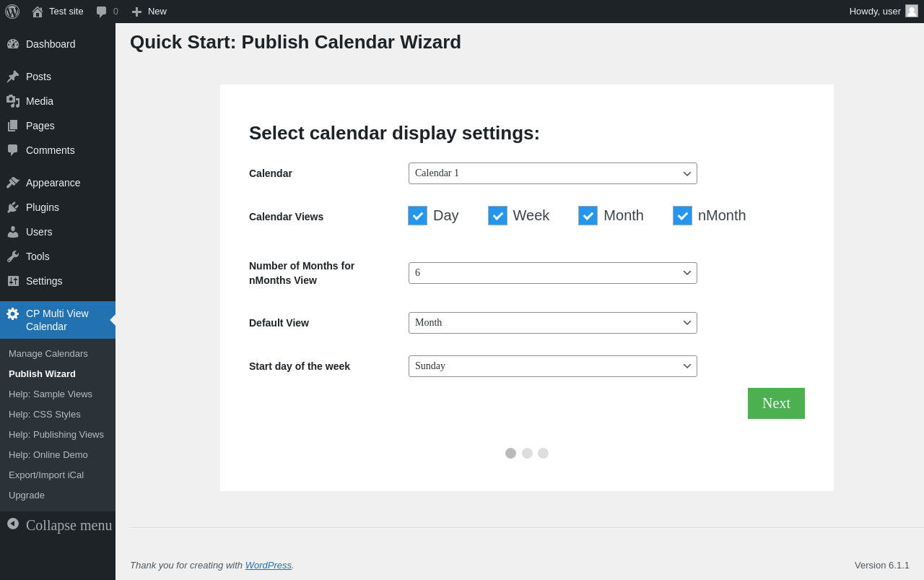Image resolution: width=924 pixels, height=580 pixels.
Task: Toggle the Week view checkbox
Action: (x=497, y=216)
